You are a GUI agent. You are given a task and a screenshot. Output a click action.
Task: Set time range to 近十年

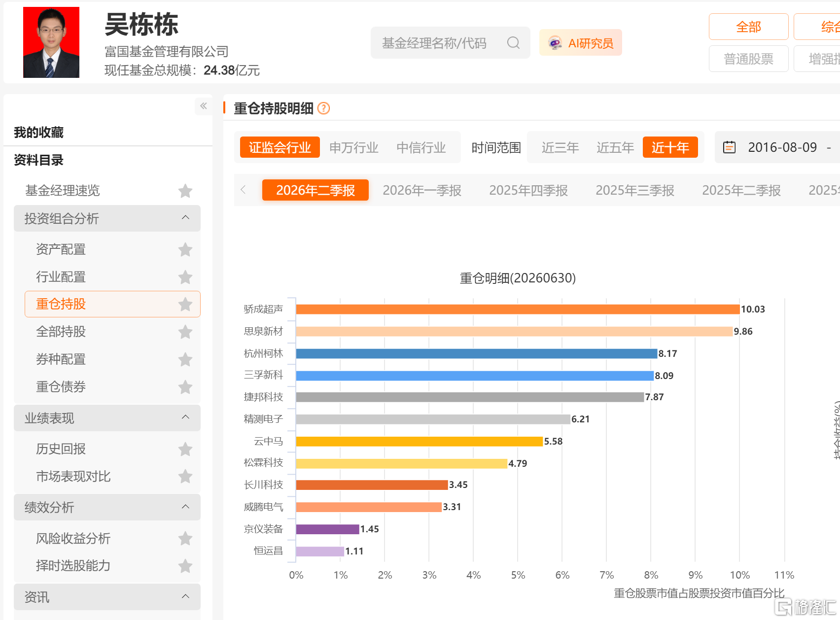click(x=670, y=147)
